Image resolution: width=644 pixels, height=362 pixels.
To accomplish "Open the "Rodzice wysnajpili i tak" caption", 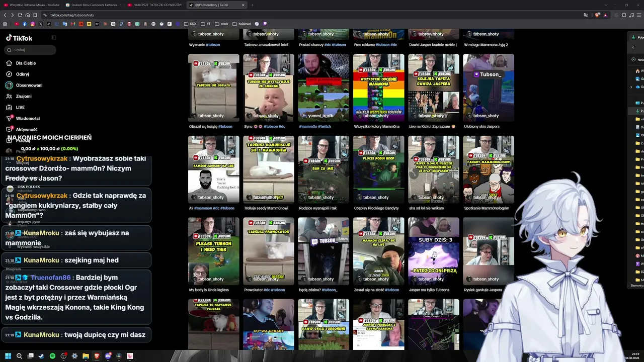I will pyautogui.click(x=318, y=208).
